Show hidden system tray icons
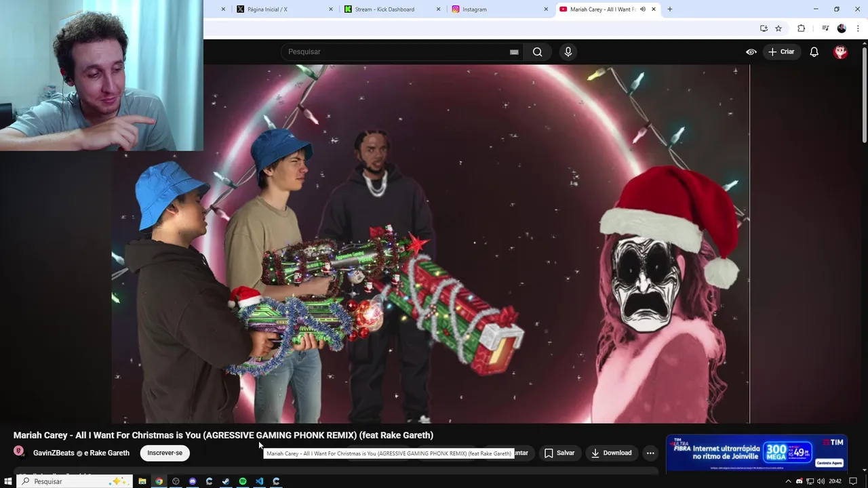This screenshot has height=488, width=868. click(788, 481)
